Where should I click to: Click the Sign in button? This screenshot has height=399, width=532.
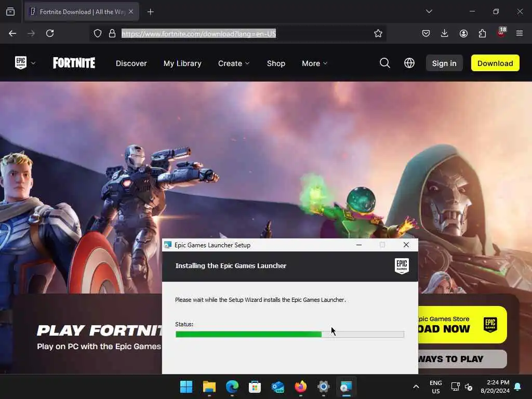coord(444,63)
